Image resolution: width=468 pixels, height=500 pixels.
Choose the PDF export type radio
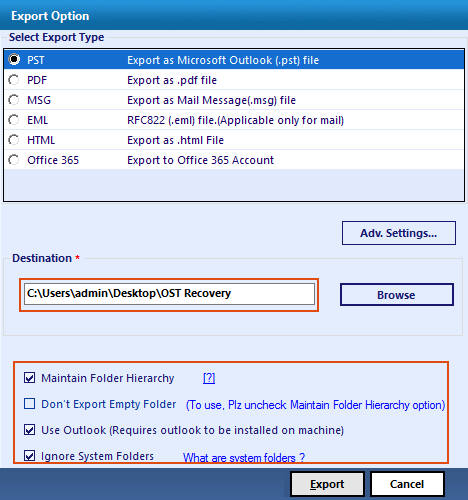pyautogui.click(x=14, y=80)
